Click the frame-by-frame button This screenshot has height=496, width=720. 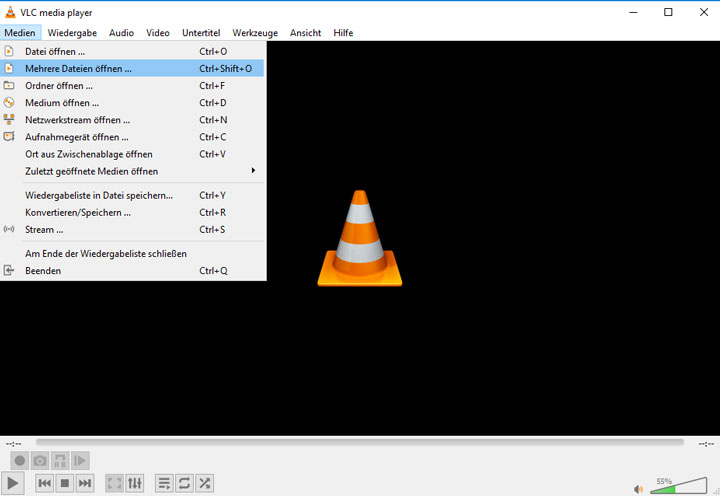[x=80, y=460]
